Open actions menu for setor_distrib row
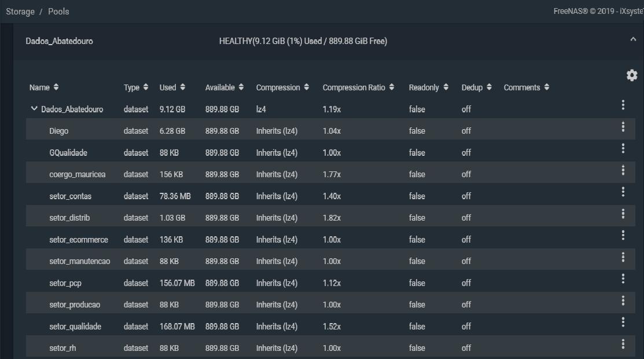 (x=623, y=214)
